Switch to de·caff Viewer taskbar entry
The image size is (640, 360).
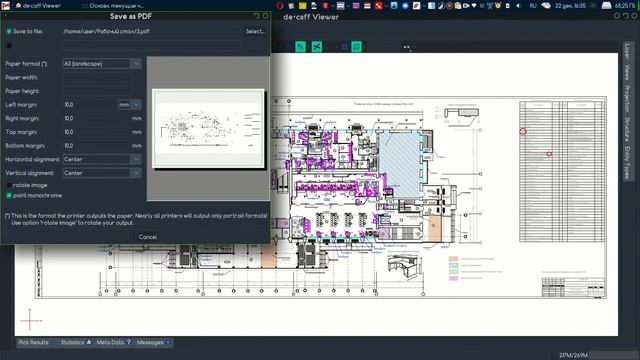point(38,6)
